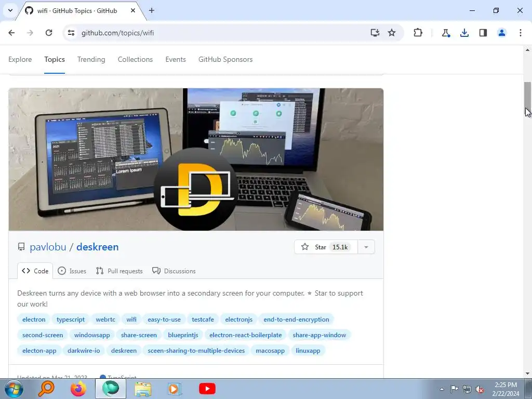Screen dimensions: 532x399
Task: Select the typescript topic tag
Action: [71, 320]
